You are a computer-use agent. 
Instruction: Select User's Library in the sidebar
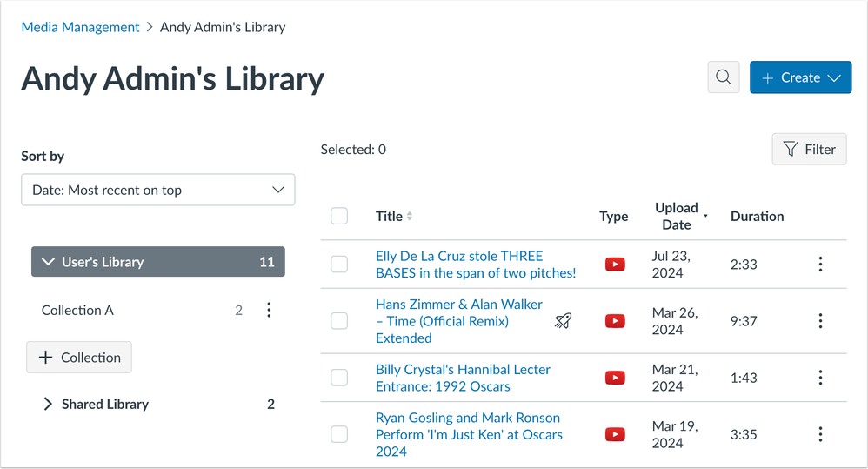click(x=103, y=262)
